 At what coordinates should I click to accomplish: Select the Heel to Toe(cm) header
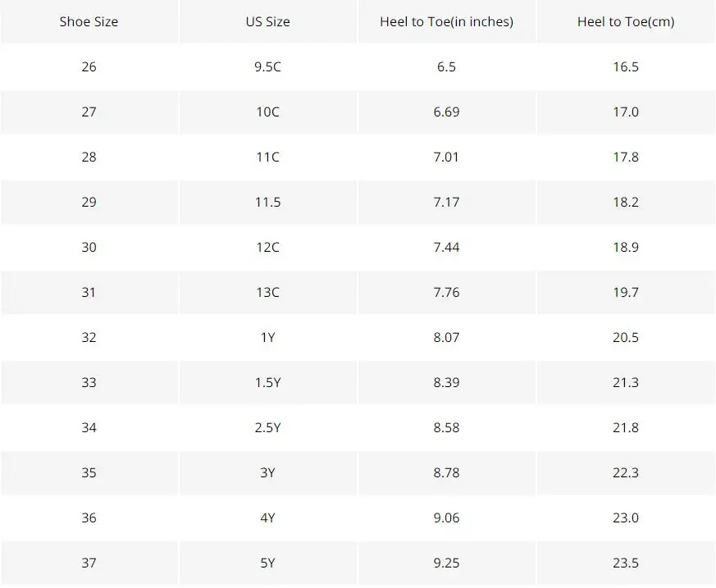[626, 21]
